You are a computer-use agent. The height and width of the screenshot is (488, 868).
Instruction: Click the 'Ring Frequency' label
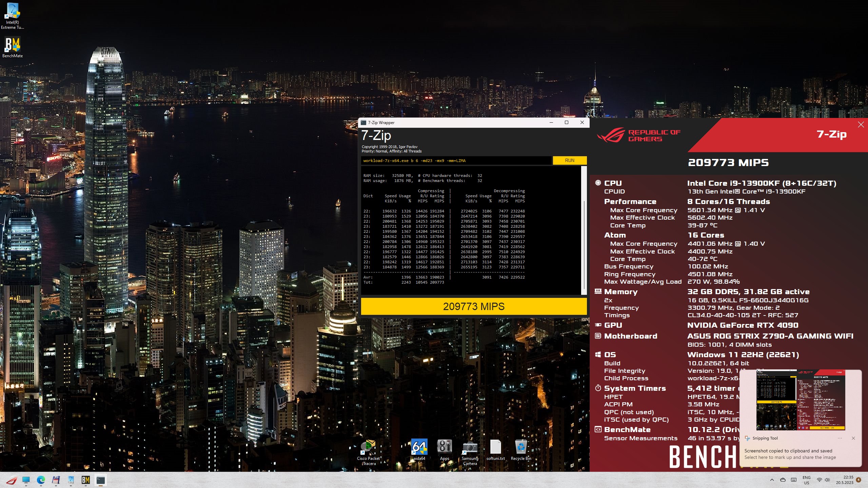(x=630, y=274)
